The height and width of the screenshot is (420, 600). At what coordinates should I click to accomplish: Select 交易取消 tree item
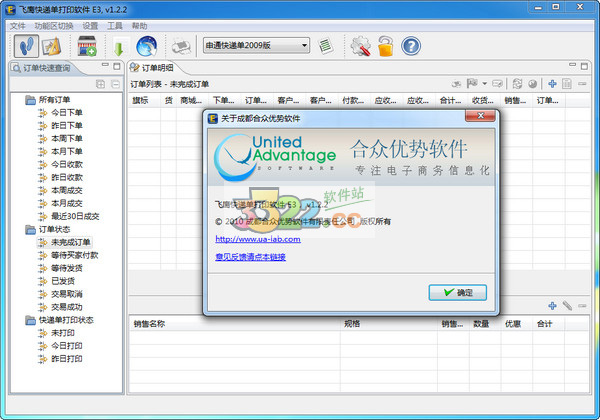click(60, 294)
